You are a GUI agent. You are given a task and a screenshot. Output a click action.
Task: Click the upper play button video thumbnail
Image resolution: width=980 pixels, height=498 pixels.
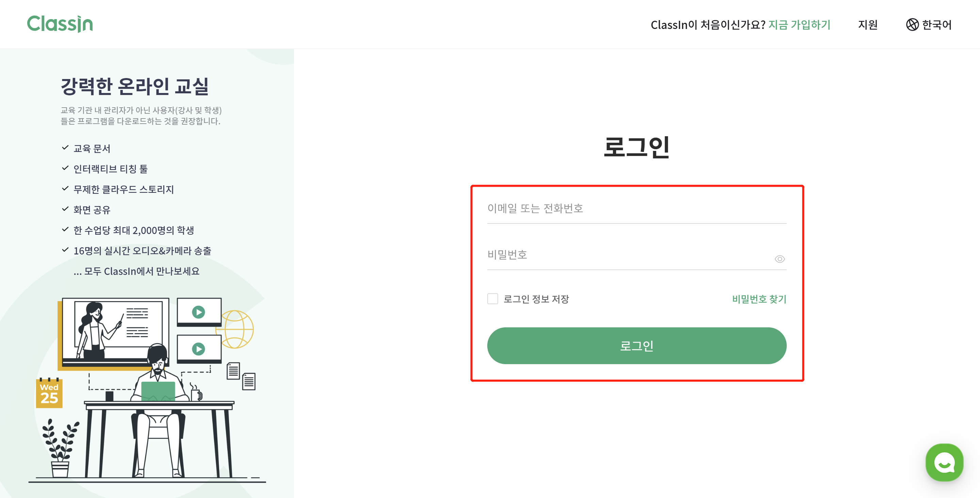tap(199, 312)
